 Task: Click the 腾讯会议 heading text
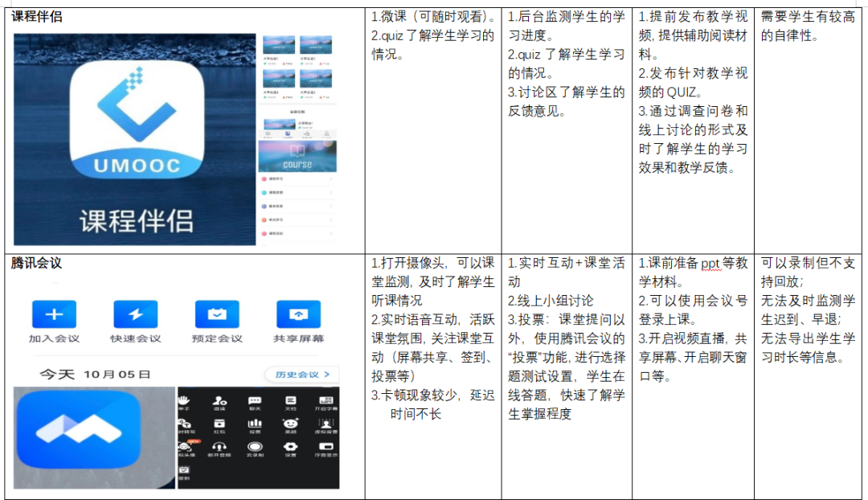click(x=36, y=263)
